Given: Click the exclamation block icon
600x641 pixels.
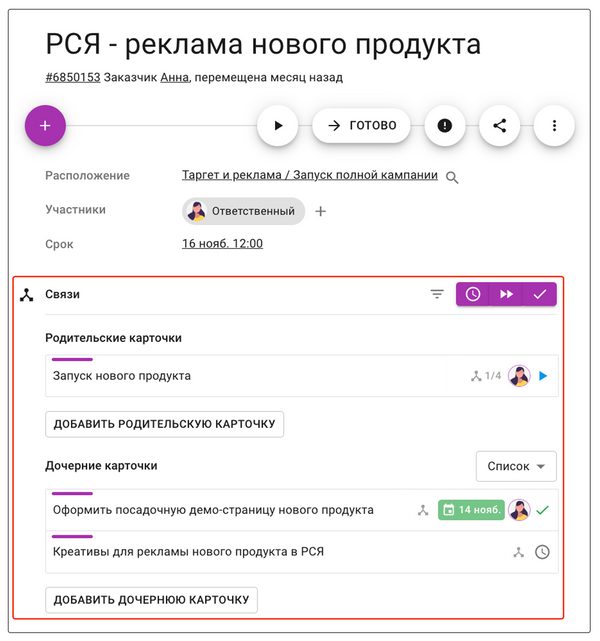Looking at the screenshot, I should [x=445, y=126].
